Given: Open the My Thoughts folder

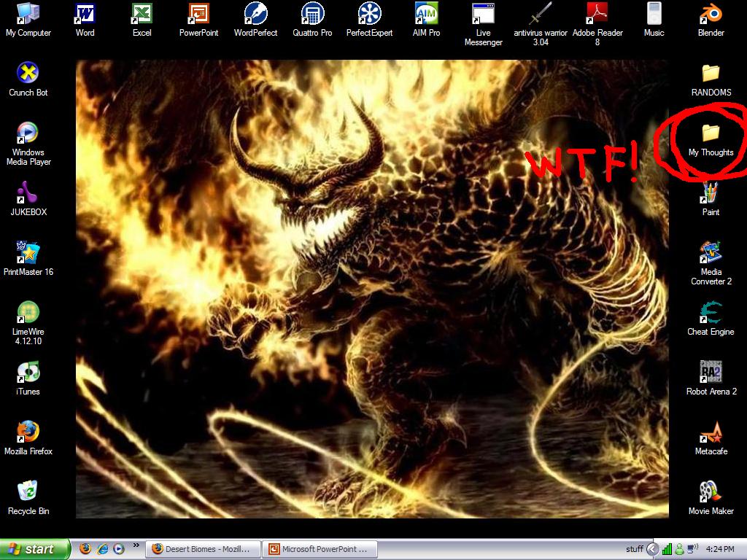Looking at the screenshot, I should [711, 133].
